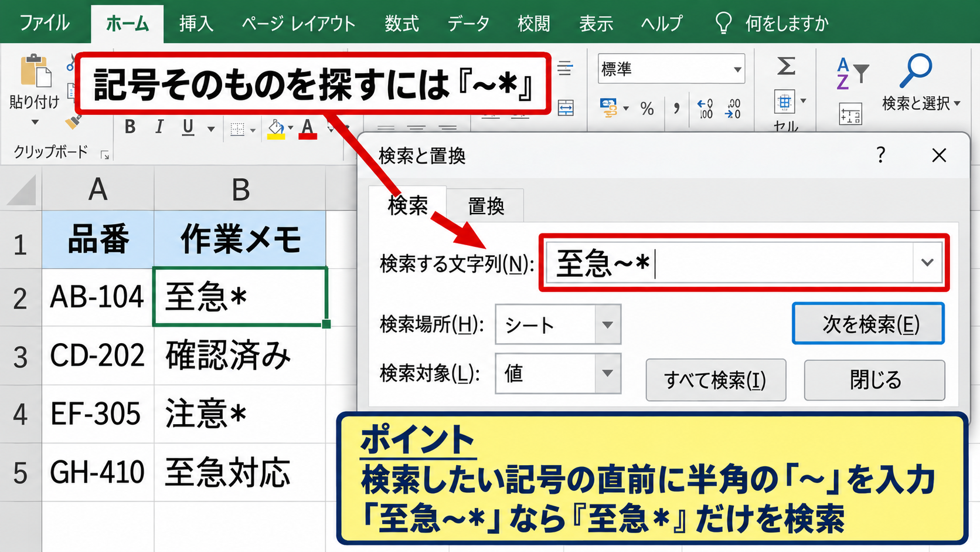The height and width of the screenshot is (552, 980).
Task: Click the decrease decimal icon
Action: (733, 109)
